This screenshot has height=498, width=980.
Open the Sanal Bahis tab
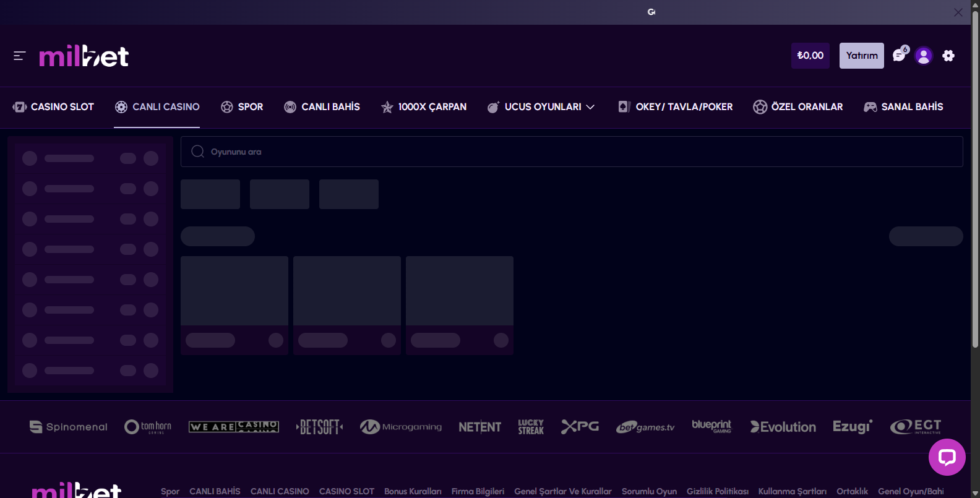[x=903, y=107]
